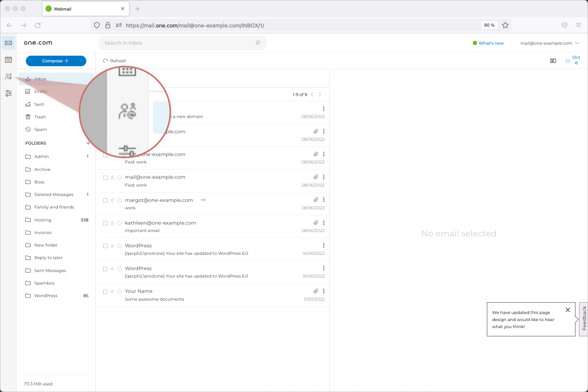Star the margot@one-example.com email

pyautogui.click(x=112, y=200)
